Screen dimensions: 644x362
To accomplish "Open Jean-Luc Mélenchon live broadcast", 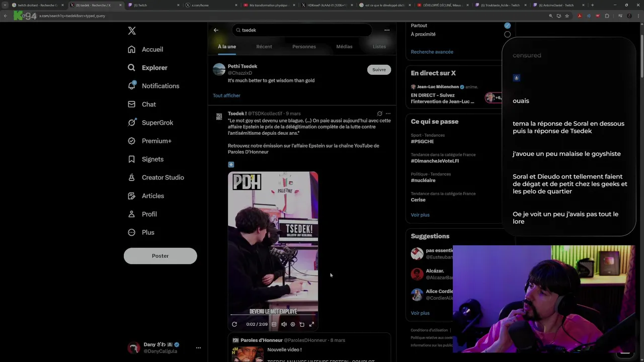I will (x=455, y=95).
